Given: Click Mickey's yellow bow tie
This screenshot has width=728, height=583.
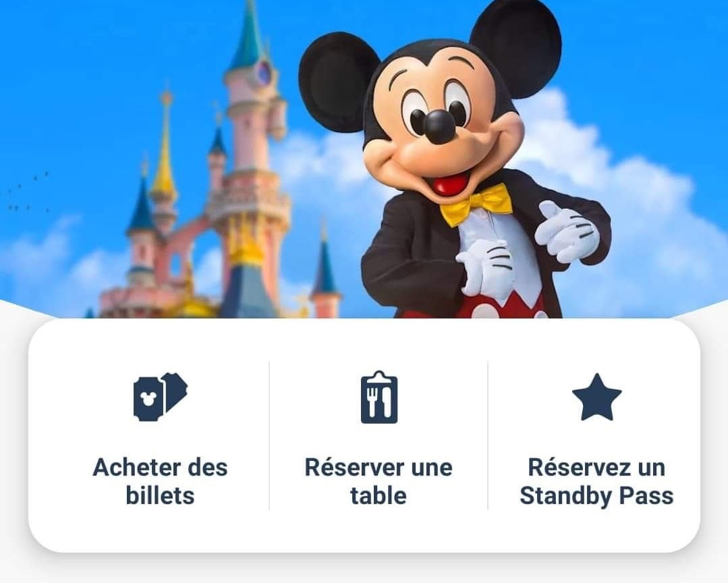Looking at the screenshot, I should pyautogui.click(x=476, y=204).
